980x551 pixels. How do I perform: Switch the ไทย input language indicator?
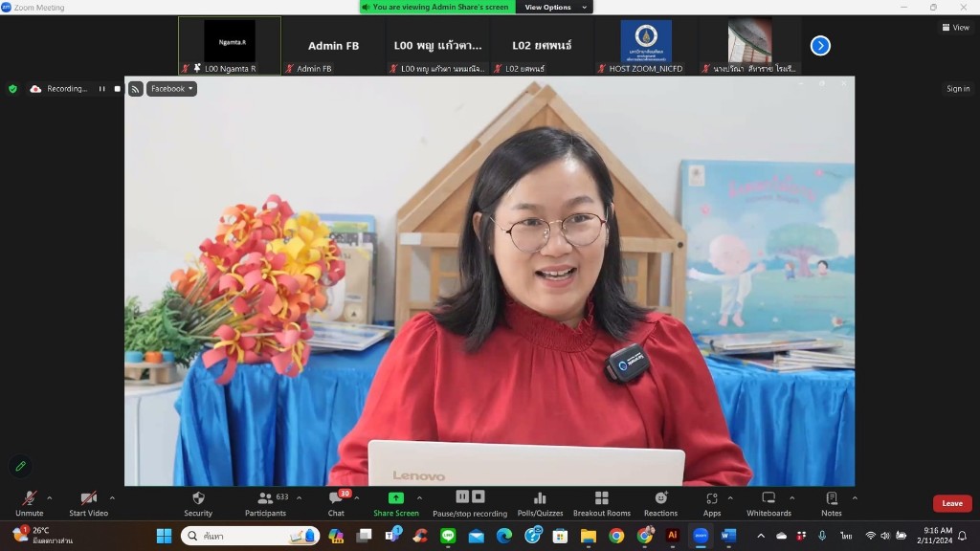click(846, 536)
